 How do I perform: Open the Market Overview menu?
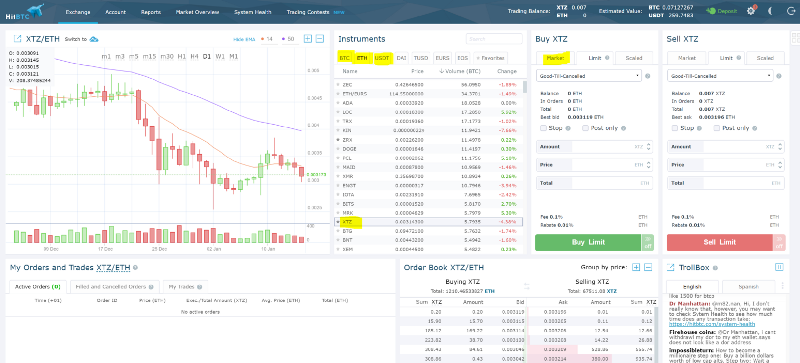(197, 12)
